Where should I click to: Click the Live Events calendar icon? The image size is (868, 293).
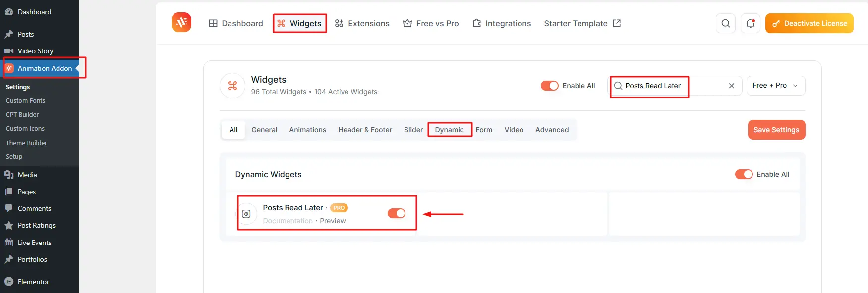coord(9,243)
